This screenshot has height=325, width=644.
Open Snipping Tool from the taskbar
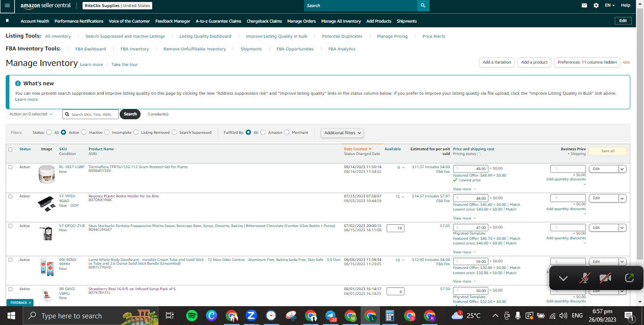click(291, 316)
